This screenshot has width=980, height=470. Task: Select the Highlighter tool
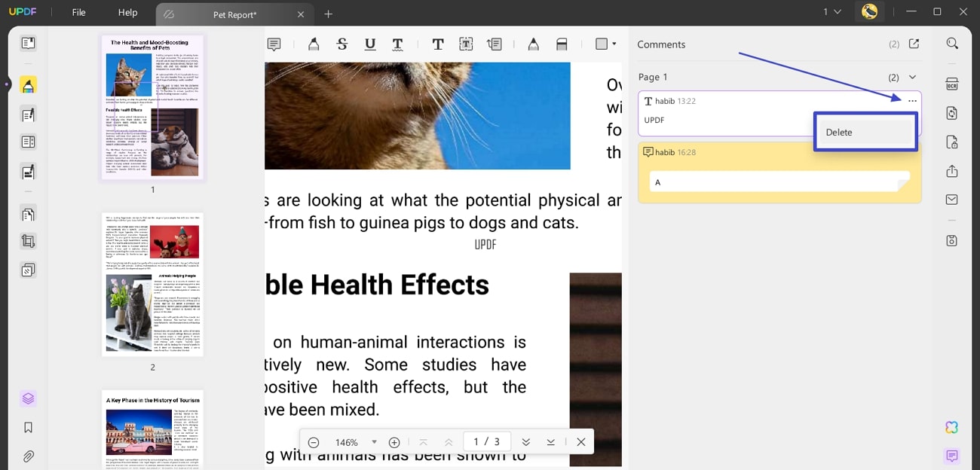[313, 44]
